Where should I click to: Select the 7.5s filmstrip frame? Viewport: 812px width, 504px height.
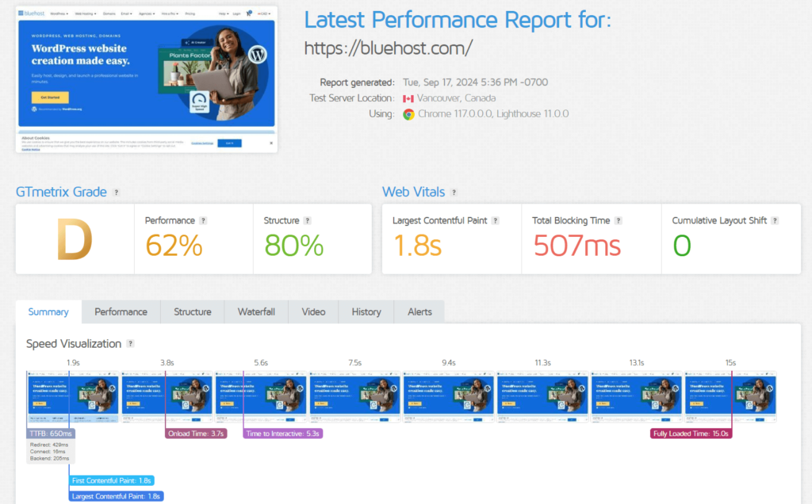pyautogui.click(x=354, y=397)
